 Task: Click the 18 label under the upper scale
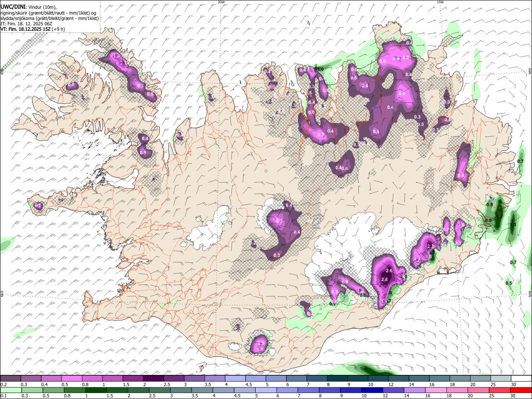pyautogui.click(x=452, y=384)
